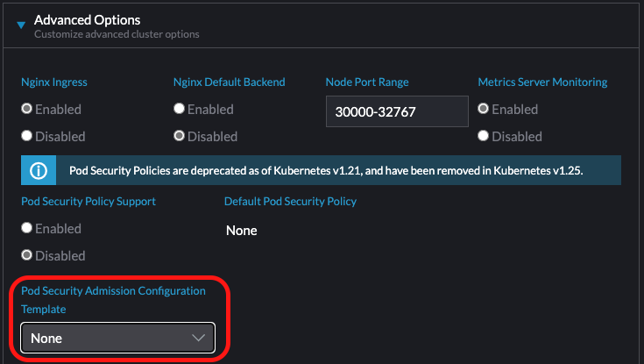Click the Pod Security Policy Support label
644x364 pixels.
(x=88, y=201)
